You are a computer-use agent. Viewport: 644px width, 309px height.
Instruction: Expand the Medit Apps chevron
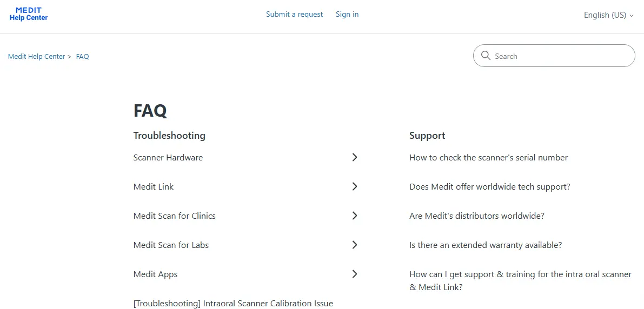pos(355,274)
